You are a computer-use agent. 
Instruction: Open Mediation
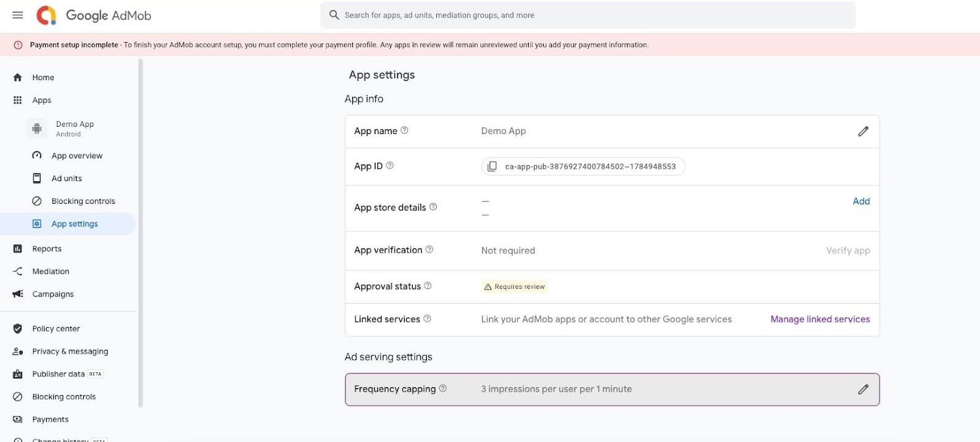[x=51, y=271]
